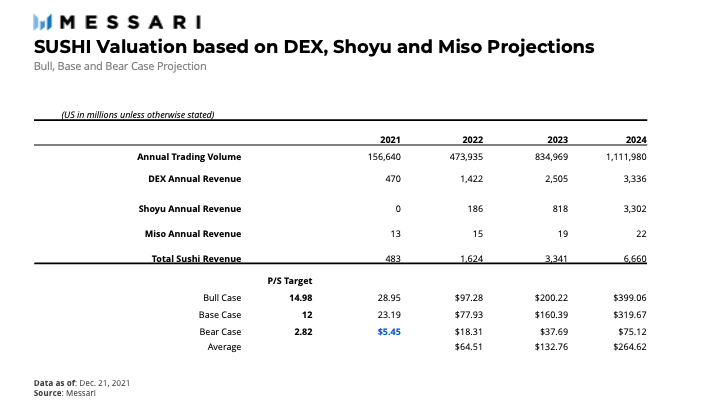This screenshot has height=405, width=720.
Task: Click the Miso revenue value 13
Action: pos(396,234)
